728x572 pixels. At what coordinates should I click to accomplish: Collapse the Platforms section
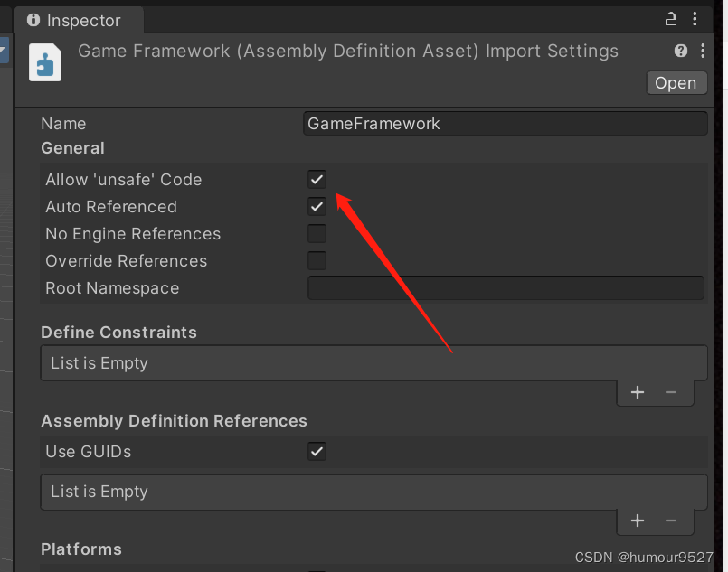[80, 549]
